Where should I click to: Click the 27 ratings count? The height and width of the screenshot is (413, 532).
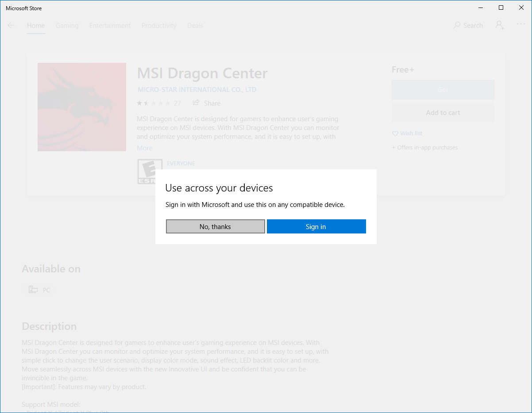[x=177, y=103]
